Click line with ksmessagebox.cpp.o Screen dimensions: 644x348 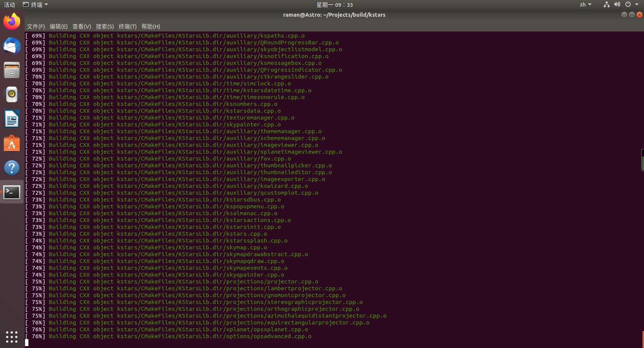click(x=174, y=63)
